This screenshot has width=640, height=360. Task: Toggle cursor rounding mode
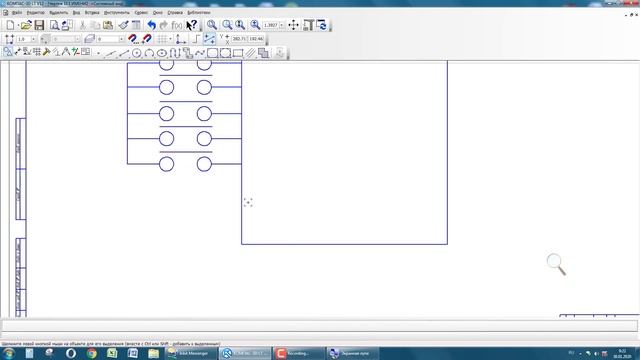[209, 39]
